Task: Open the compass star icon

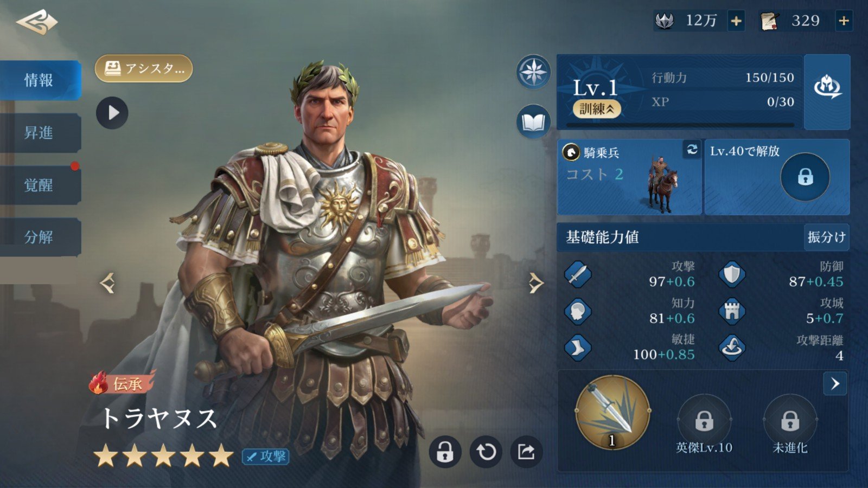Action: tap(533, 72)
